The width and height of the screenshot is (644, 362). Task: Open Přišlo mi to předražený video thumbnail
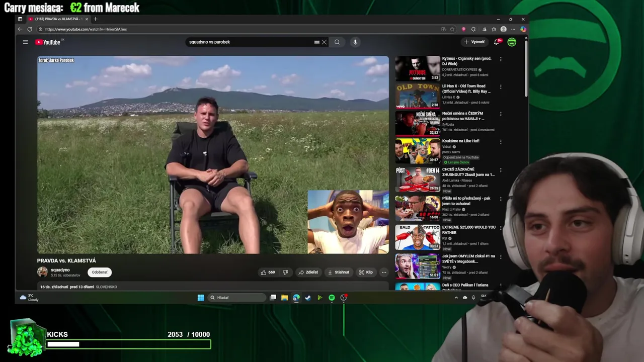[418, 208]
